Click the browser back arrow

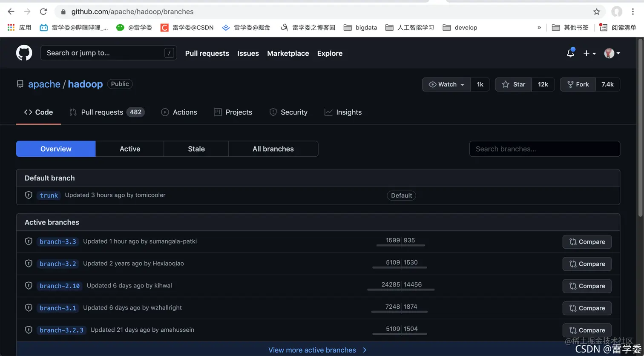11,11
